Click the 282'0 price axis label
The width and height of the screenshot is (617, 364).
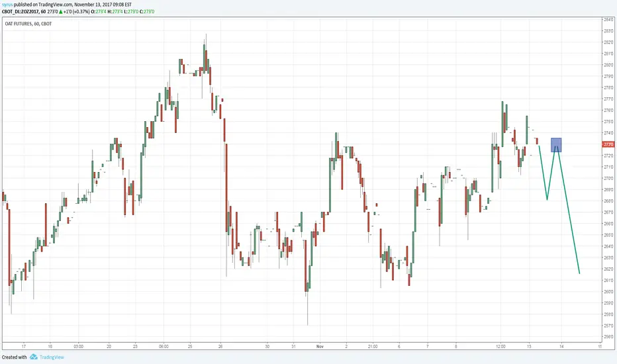[609, 42]
